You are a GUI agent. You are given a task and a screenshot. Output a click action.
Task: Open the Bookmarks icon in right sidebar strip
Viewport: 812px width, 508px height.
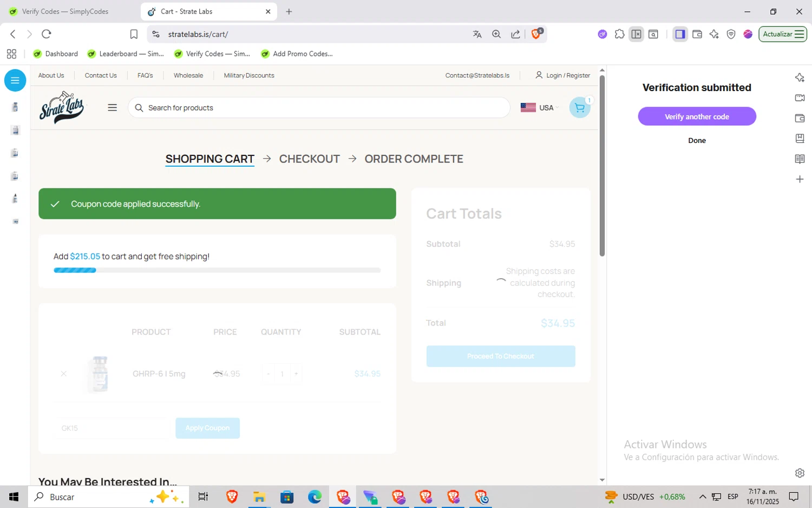(x=800, y=139)
